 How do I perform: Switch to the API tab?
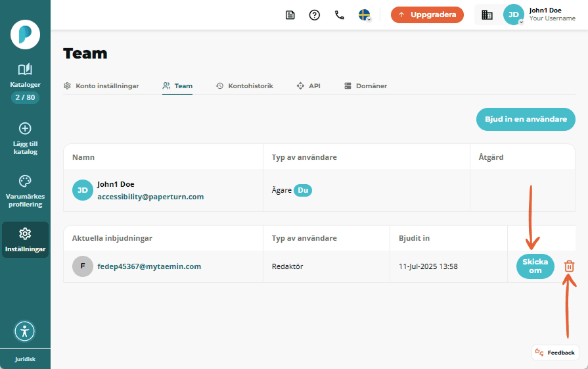click(x=308, y=86)
